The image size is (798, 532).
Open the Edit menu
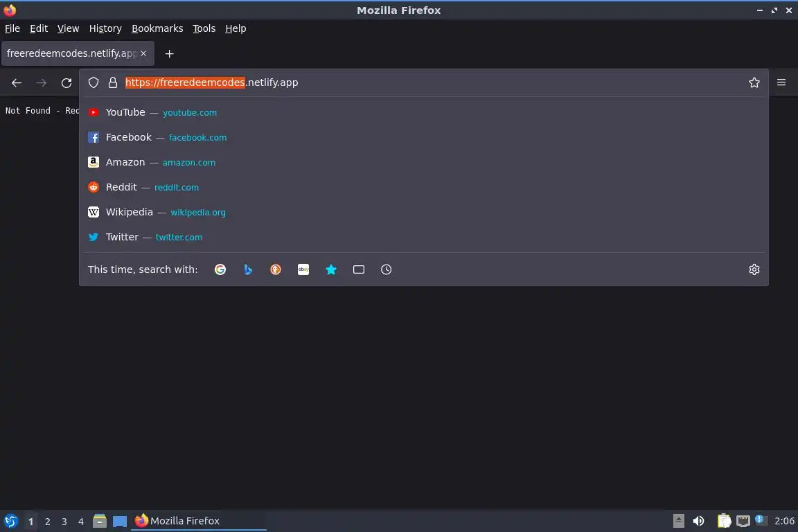(x=39, y=28)
